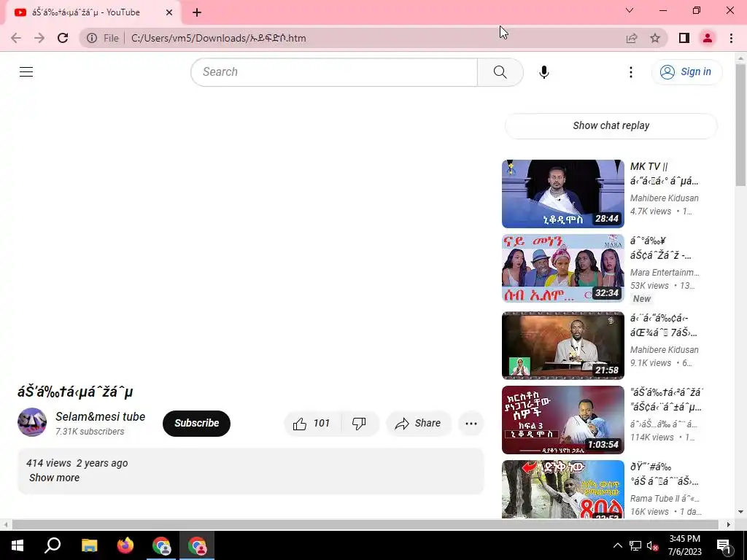Viewport: 747px width, 560px height.
Task: Close the YouTube tab
Action: click(x=169, y=12)
